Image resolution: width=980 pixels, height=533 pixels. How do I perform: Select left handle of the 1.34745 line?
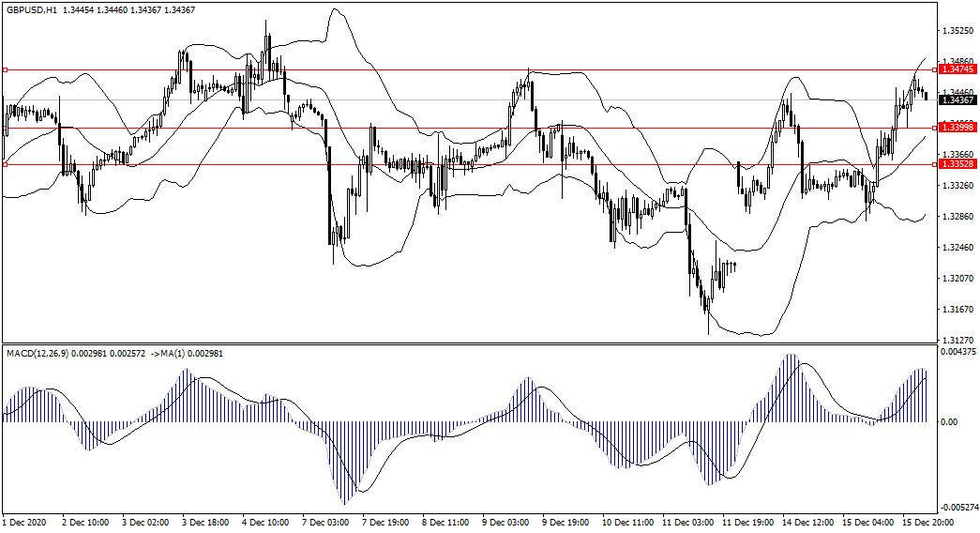click(6, 69)
